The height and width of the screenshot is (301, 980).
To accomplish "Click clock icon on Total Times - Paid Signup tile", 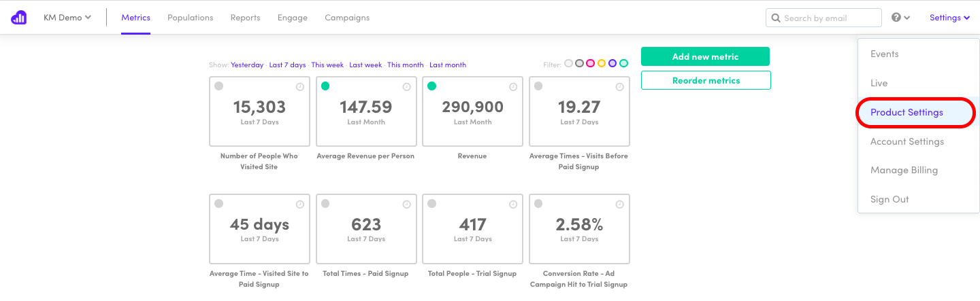I will [407, 205].
